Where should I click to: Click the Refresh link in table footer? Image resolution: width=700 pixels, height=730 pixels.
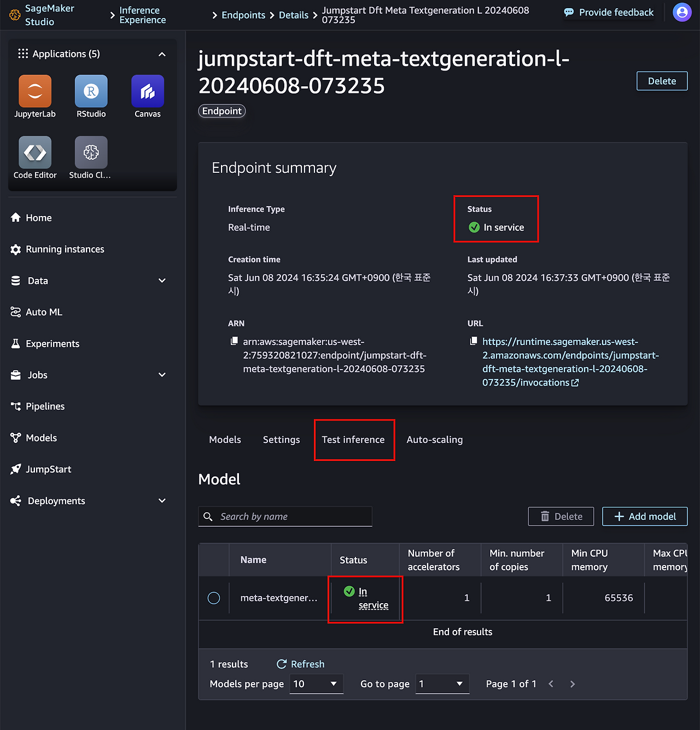click(307, 664)
